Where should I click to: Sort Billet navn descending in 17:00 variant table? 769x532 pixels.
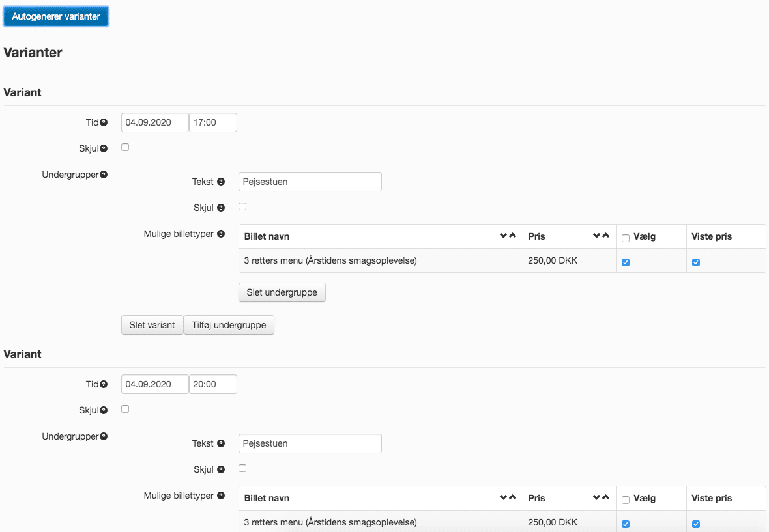click(x=503, y=236)
